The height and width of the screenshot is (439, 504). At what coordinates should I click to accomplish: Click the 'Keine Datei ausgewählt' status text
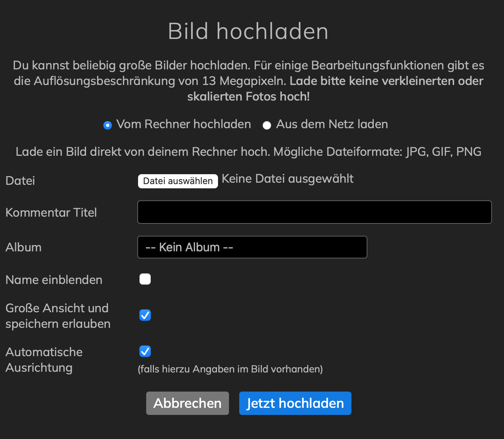tap(287, 179)
